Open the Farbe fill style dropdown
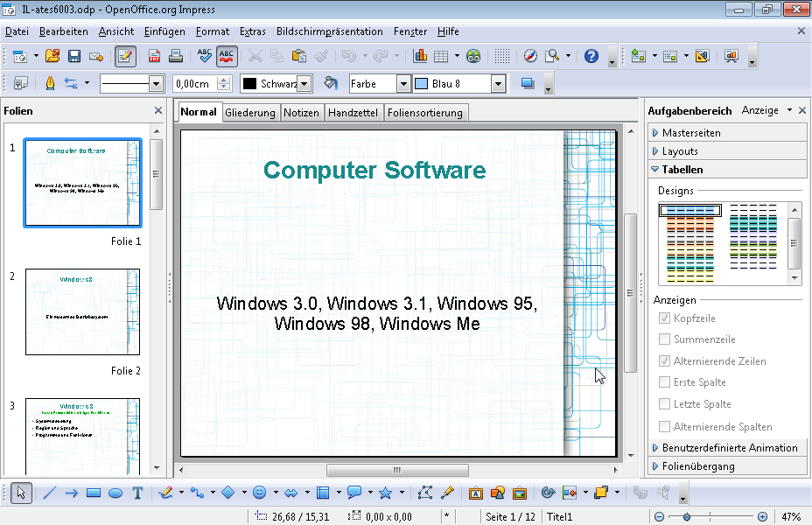Image resolution: width=812 pixels, height=525 pixels. point(402,84)
